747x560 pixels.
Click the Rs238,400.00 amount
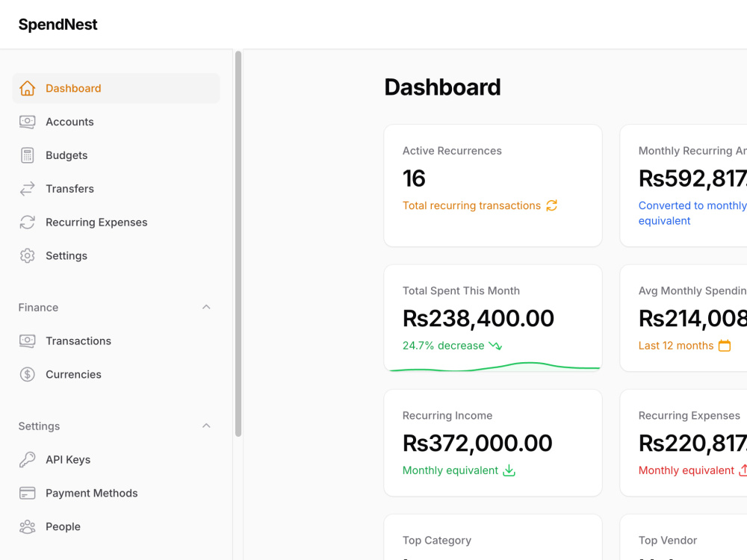click(478, 318)
